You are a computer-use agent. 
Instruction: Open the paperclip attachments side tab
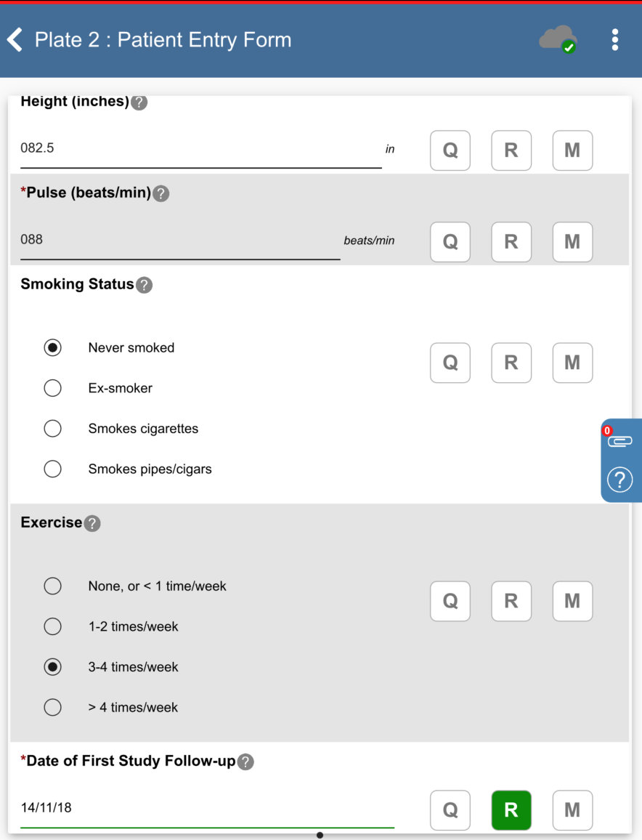[619, 440]
